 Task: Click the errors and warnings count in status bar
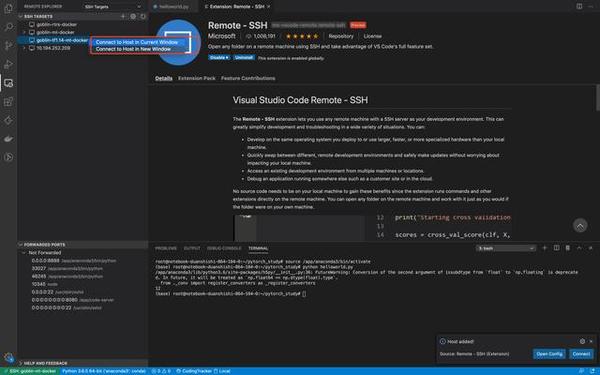tap(161, 371)
